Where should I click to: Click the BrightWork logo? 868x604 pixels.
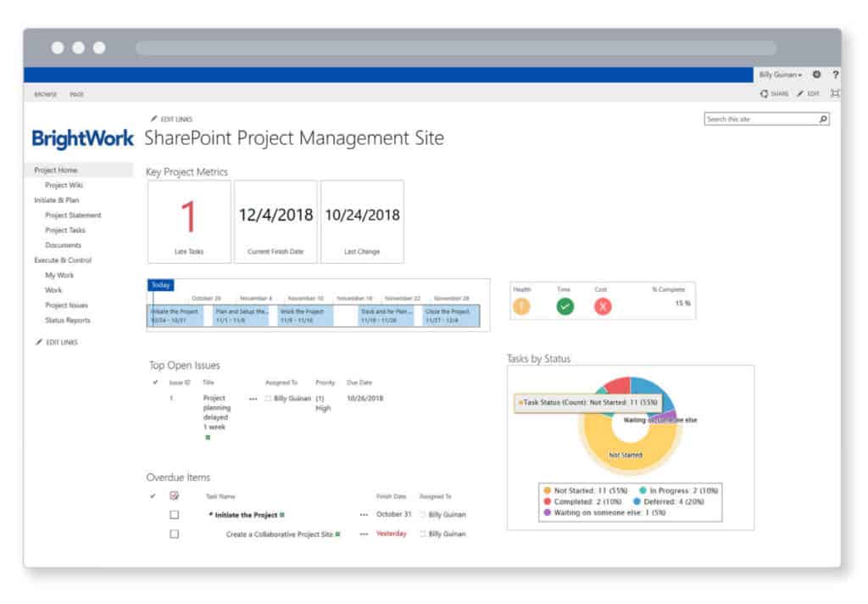pyautogui.click(x=82, y=138)
